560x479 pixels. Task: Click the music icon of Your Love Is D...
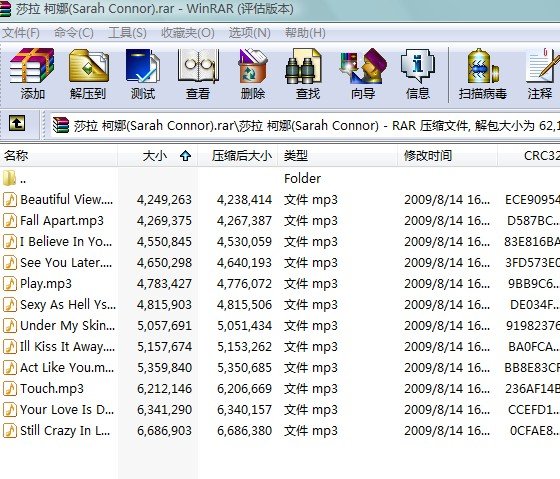tap(10, 410)
